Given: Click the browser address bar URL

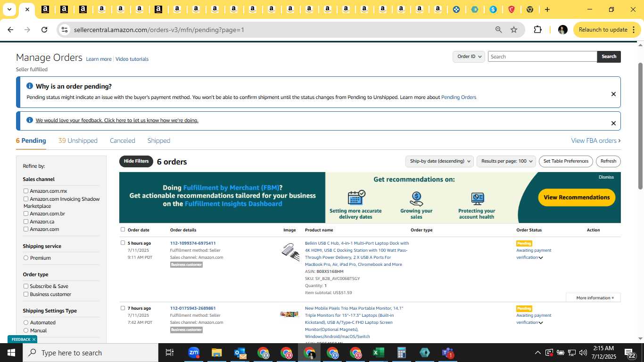Looking at the screenshot, I should (x=159, y=30).
